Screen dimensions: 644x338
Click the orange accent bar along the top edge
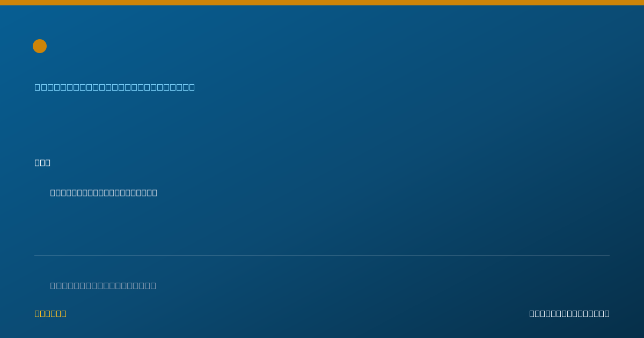coord(322,3)
